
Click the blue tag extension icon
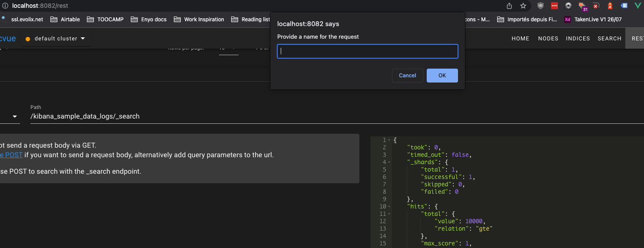coord(624,6)
